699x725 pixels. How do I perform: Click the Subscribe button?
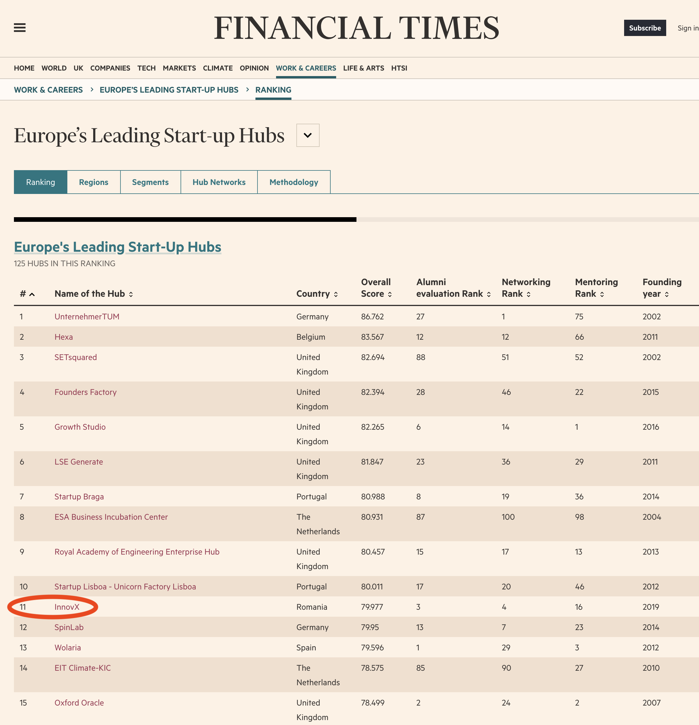click(645, 28)
